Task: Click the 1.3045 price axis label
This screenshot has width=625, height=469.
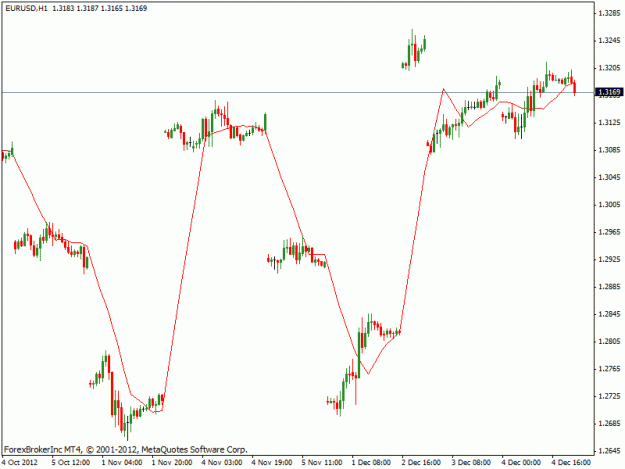Action: click(x=609, y=177)
